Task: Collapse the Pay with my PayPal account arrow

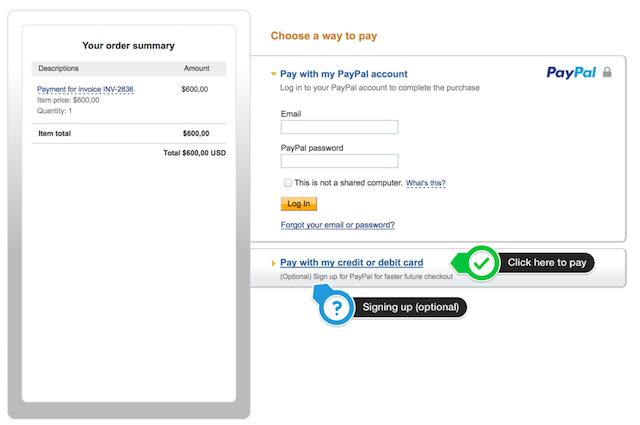Action: tap(273, 74)
